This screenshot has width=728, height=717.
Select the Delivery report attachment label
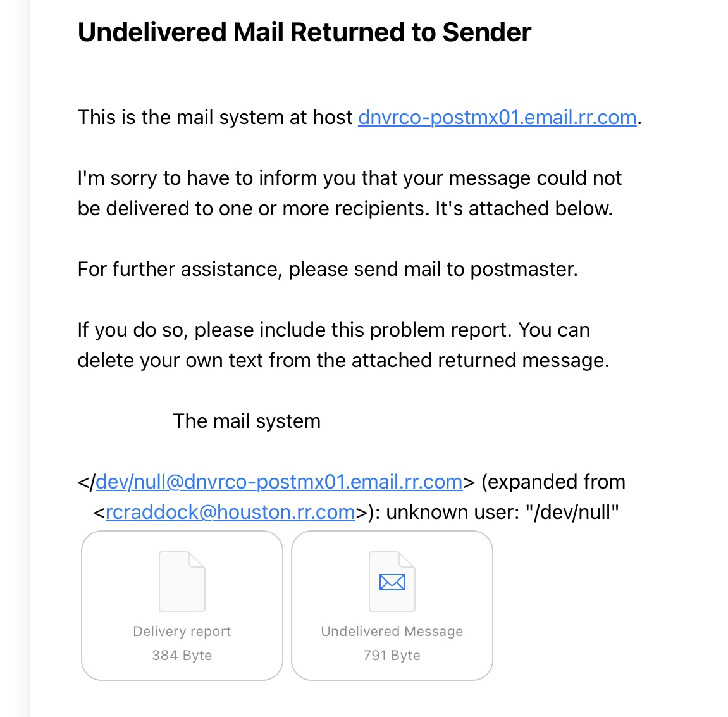tap(182, 631)
